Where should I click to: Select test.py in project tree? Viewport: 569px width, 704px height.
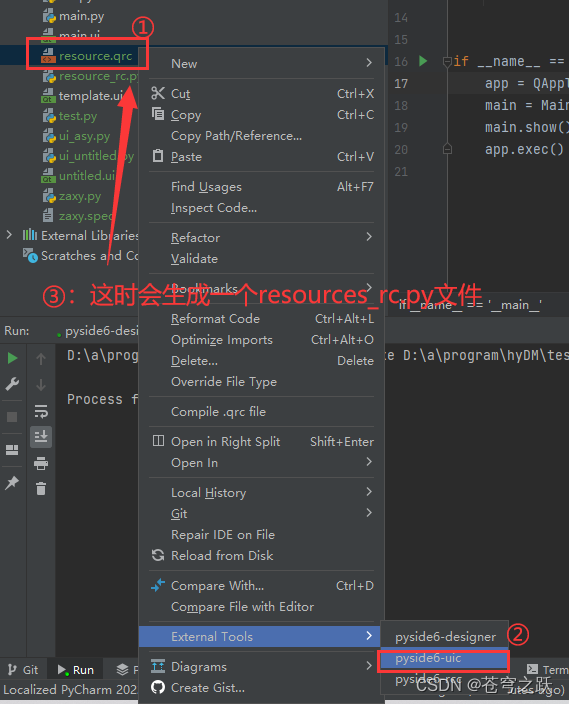point(70,116)
